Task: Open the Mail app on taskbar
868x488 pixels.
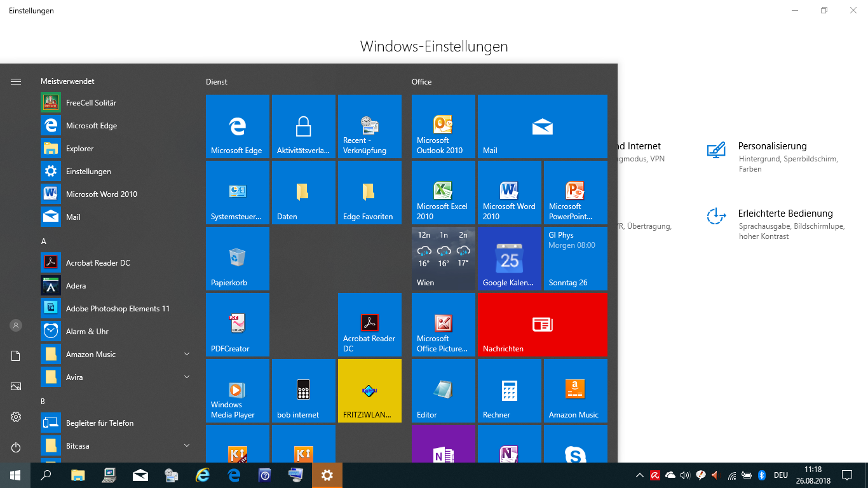Action: coord(140,475)
